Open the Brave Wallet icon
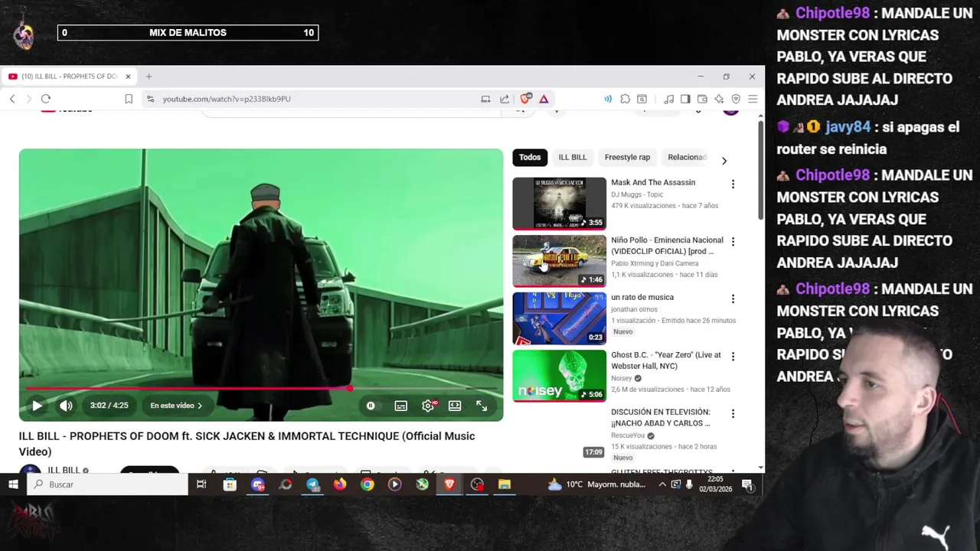The image size is (980, 551). pyautogui.click(x=702, y=99)
